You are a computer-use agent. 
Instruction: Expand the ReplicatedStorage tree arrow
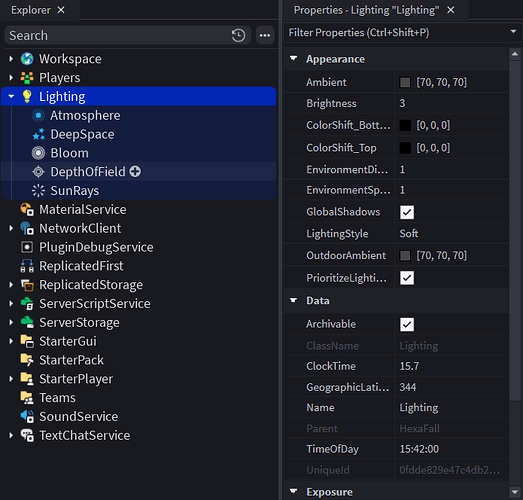11,285
